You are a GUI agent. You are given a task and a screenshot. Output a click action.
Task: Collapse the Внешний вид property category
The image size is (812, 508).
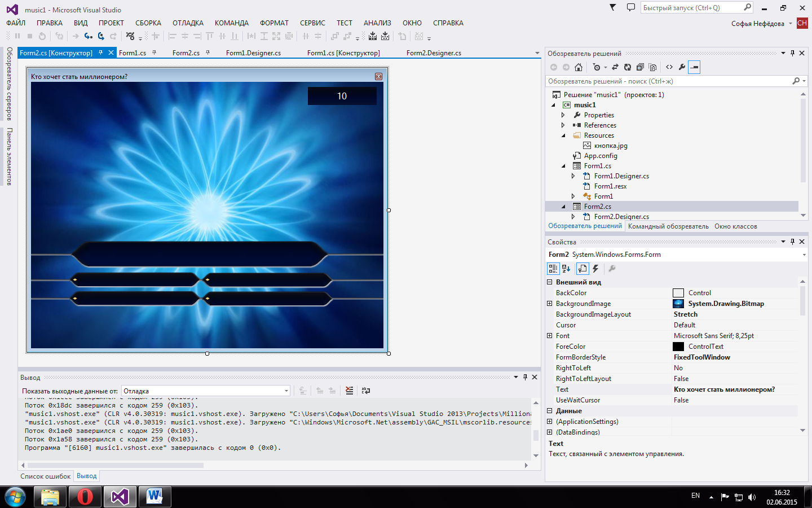point(550,282)
